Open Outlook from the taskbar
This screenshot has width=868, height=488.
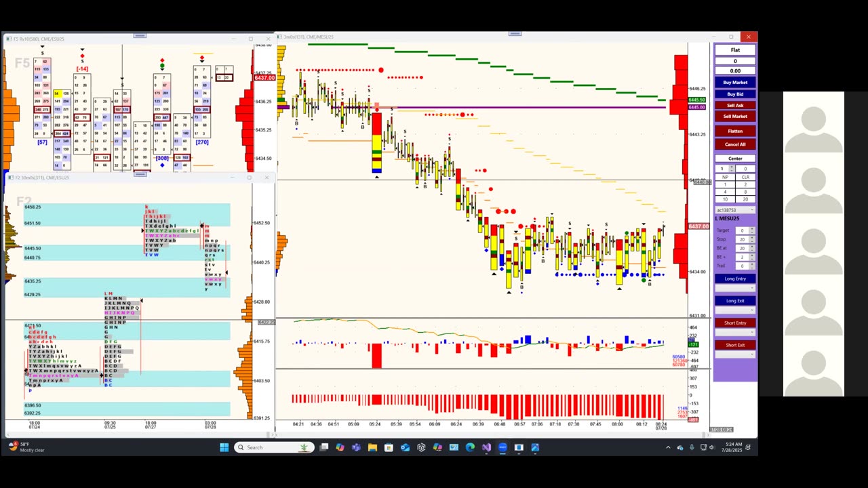[405, 447]
